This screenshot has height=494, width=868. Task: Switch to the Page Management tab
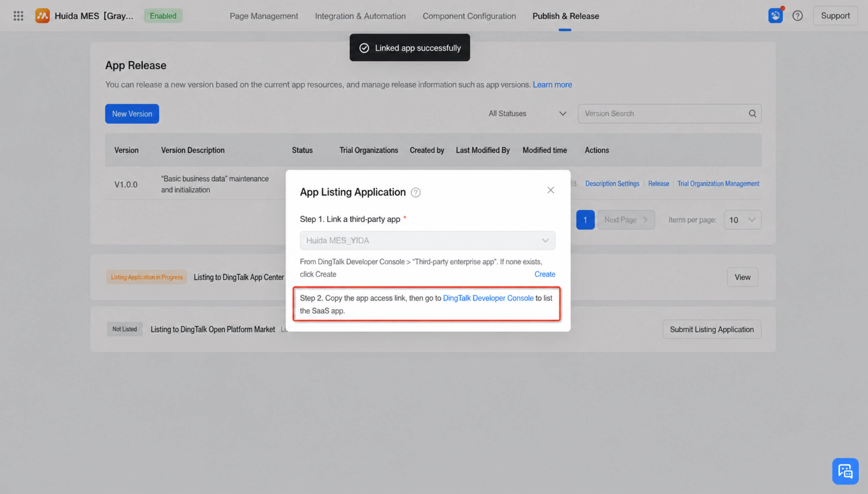[x=263, y=16]
